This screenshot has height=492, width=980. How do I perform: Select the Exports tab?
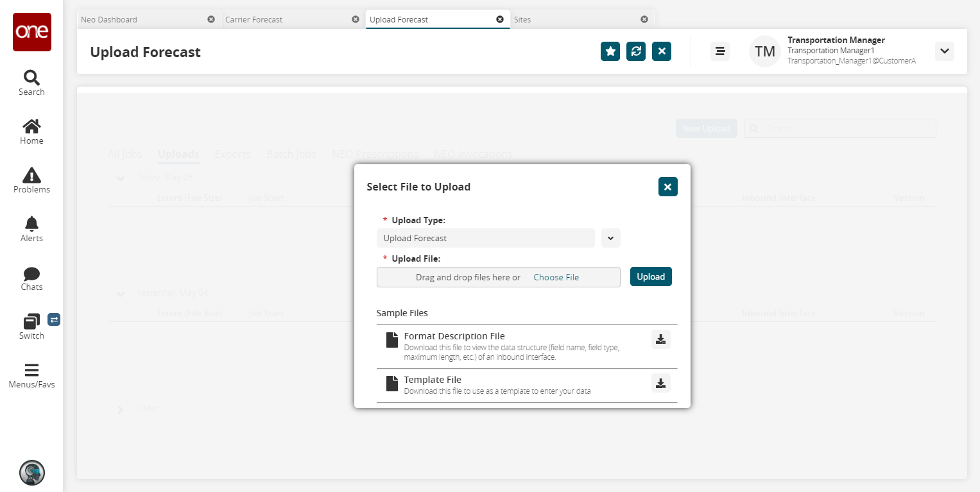tap(233, 154)
